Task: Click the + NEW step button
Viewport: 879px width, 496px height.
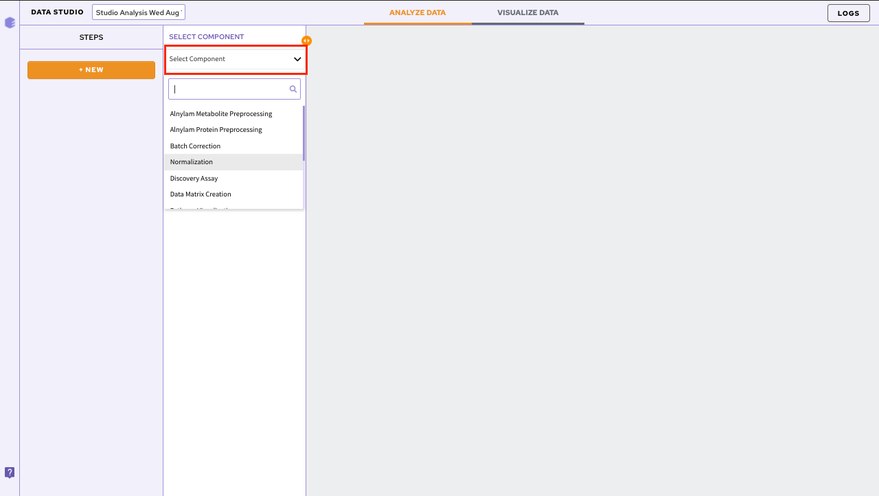Action: [91, 70]
